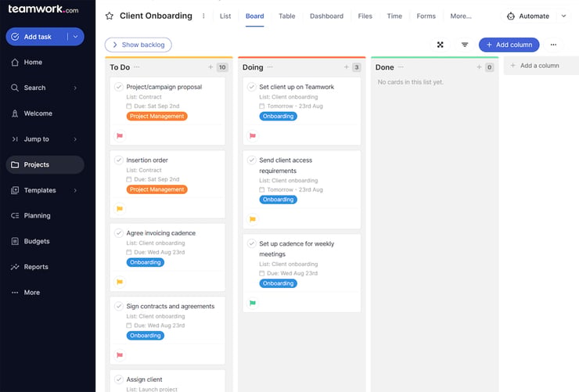Open board more options ellipsis button

[x=553, y=45]
